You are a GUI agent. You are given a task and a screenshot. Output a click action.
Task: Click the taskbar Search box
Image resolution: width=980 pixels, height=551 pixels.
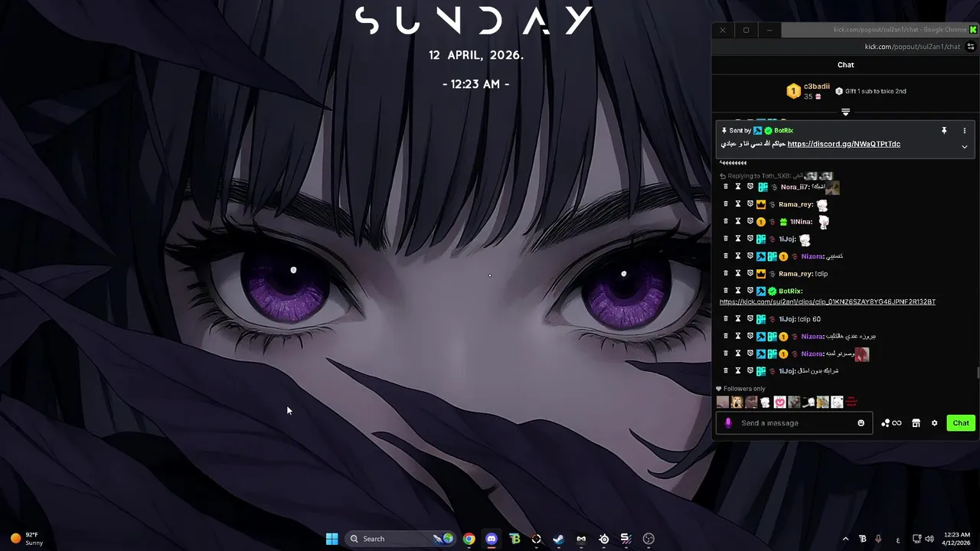coord(400,539)
